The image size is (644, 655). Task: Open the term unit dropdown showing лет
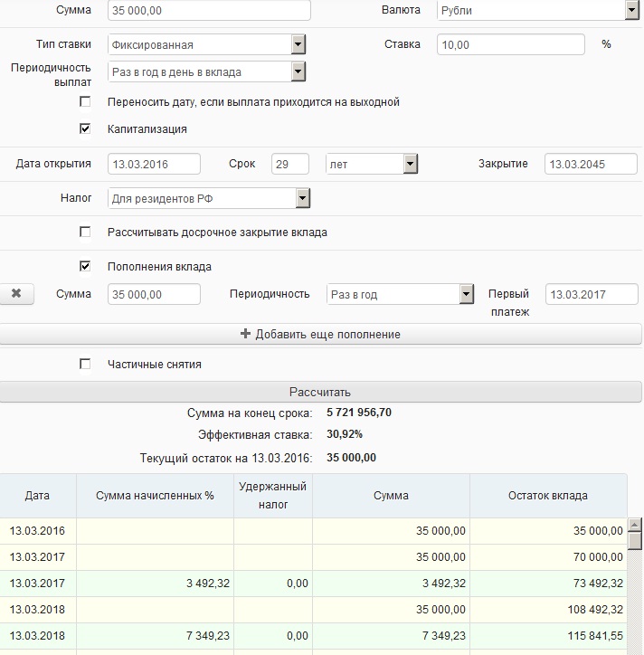point(410,164)
